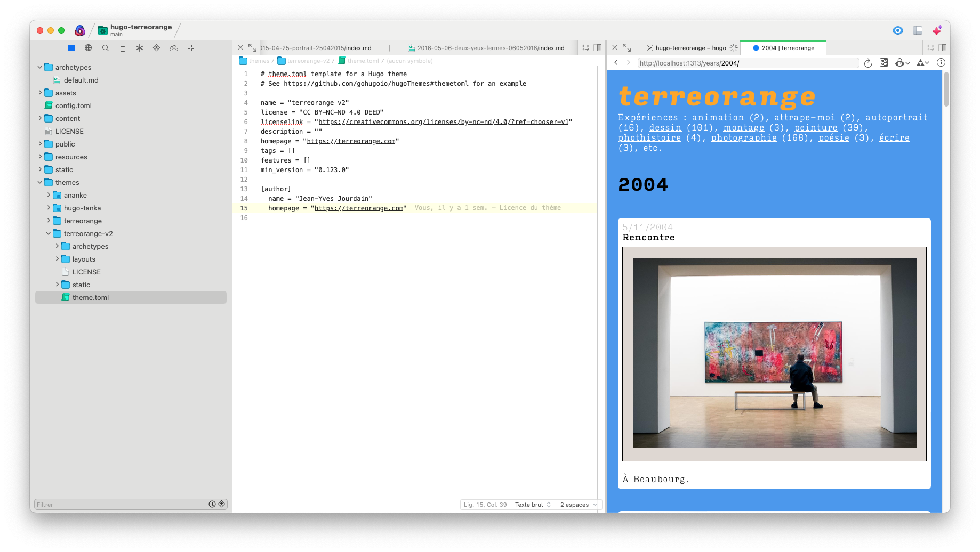Toggle the sidebar layout button in title bar
The height and width of the screenshot is (552, 980).
pyautogui.click(x=918, y=30)
